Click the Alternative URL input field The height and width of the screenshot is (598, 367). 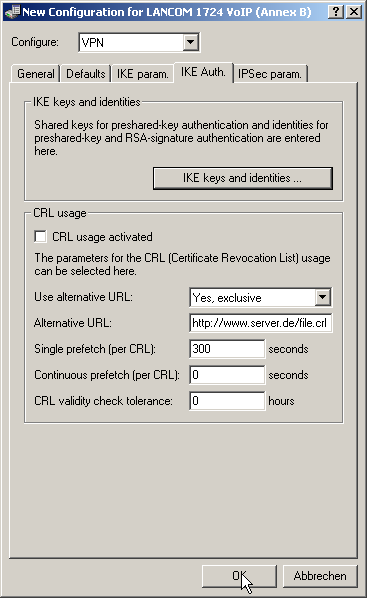pyautogui.click(x=260, y=323)
